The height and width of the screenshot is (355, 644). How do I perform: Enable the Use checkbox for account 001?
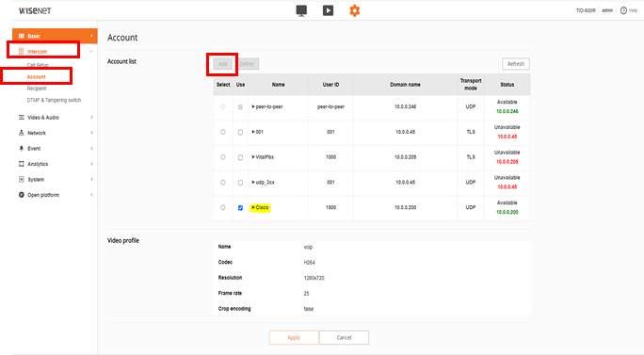(240, 133)
